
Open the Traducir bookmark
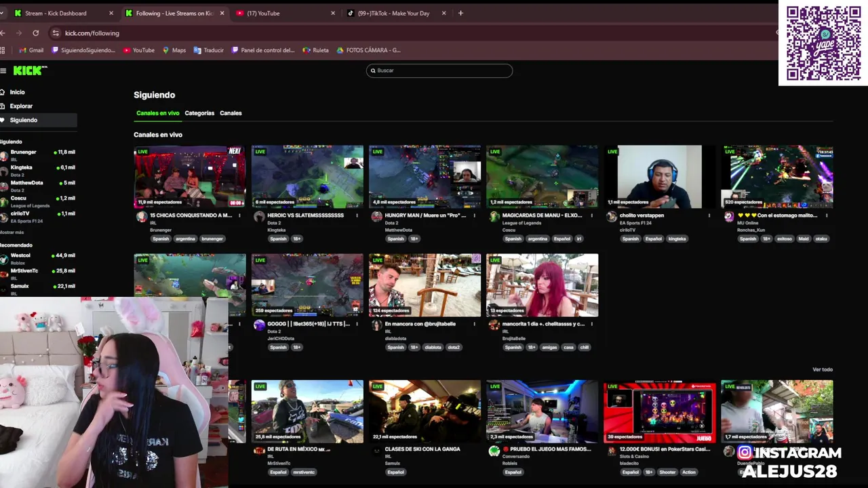(x=209, y=50)
